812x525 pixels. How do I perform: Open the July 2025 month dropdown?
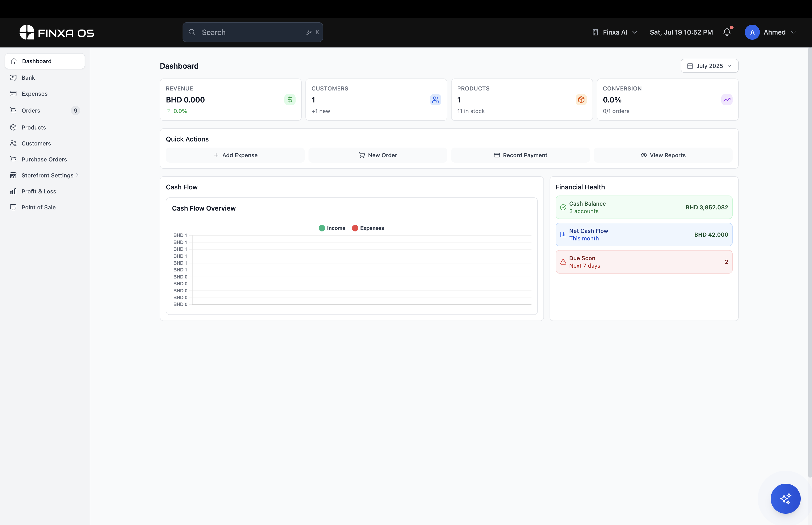click(709, 66)
